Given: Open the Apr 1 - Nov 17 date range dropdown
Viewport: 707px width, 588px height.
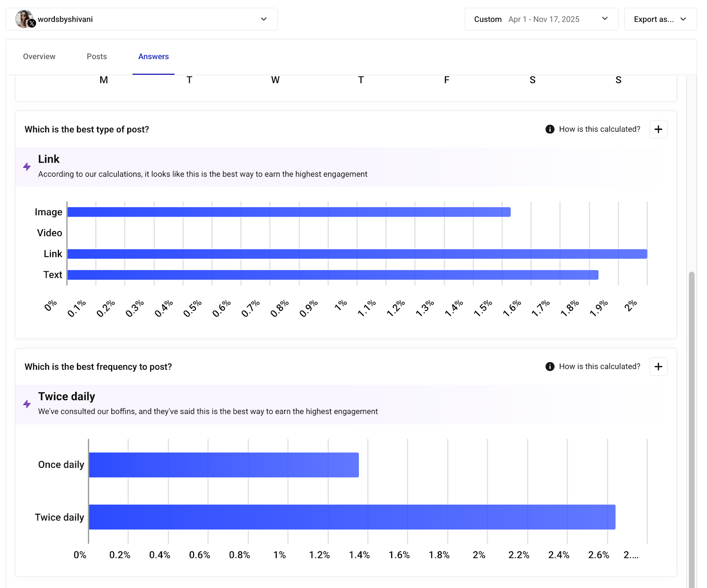Looking at the screenshot, I should click(x=604, y=19).
